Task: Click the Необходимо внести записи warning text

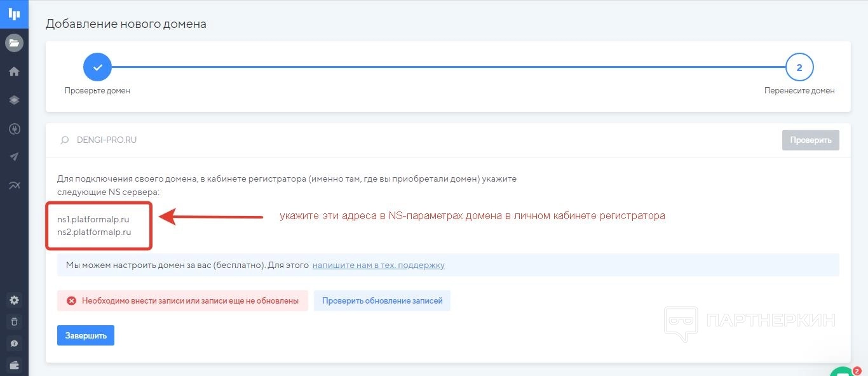Action: pyautogui.click(x=190, y=301)
